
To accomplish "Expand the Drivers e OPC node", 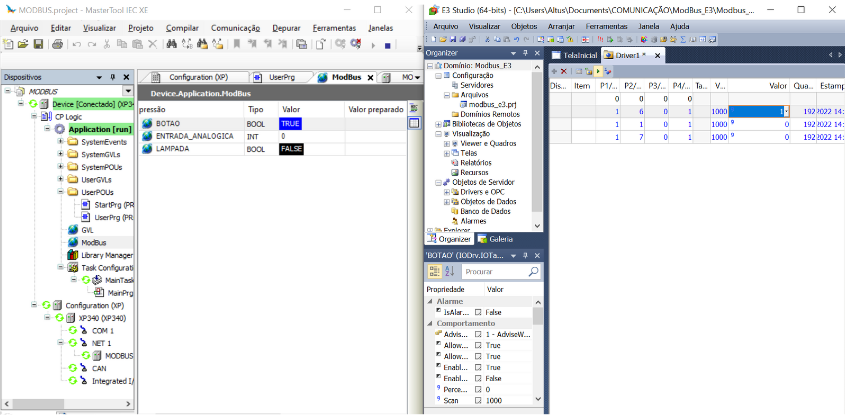I will click(439, 191).
